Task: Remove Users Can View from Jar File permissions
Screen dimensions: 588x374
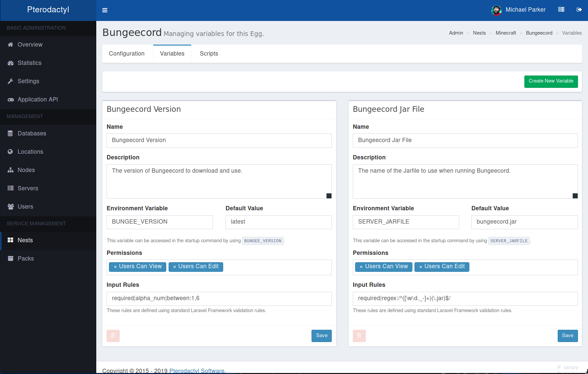Action: click(361, 267)
